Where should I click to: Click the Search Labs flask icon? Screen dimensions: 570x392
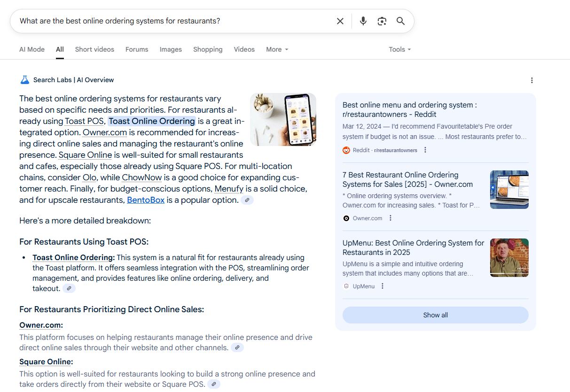click(25, 80)
